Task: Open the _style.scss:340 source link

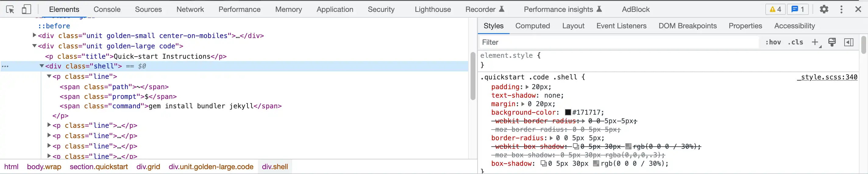Action: point(827,77)
